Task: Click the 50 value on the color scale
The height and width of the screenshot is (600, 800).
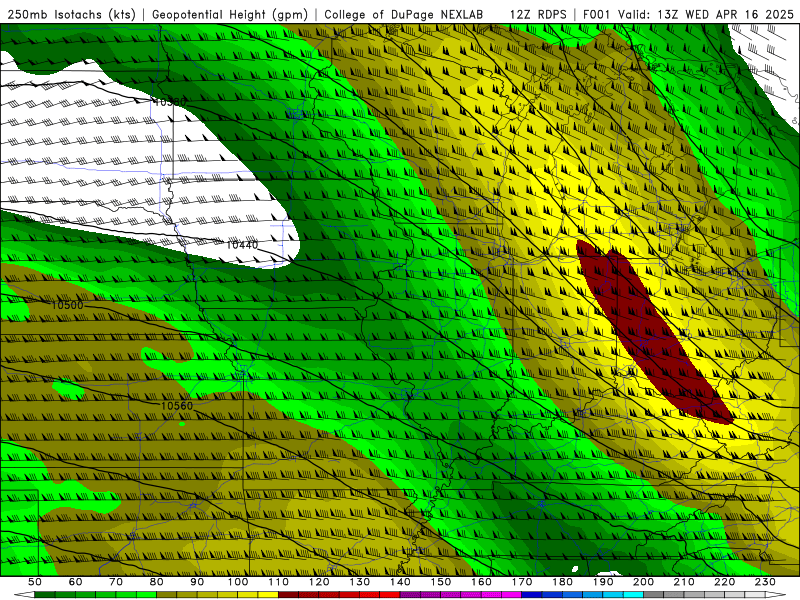Action: [x=35, y=582]
